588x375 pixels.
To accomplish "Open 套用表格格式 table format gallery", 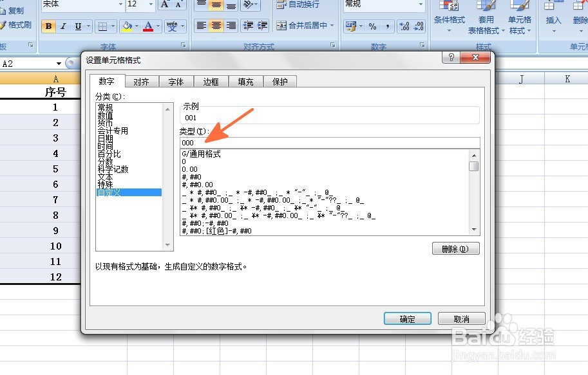I will click(x=486, y=15).
